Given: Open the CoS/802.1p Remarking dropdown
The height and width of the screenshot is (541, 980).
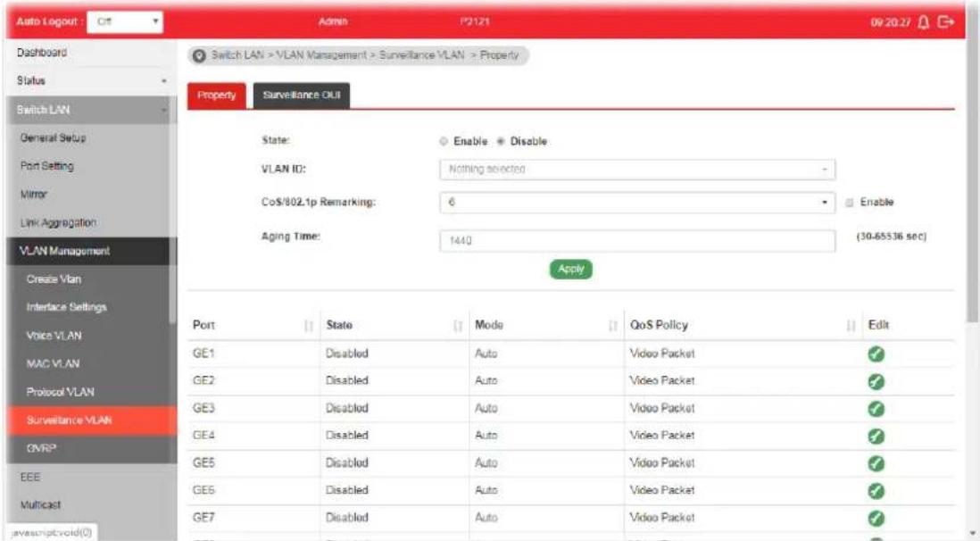Looking at the screenshot, I should click(x=637, y=203).
